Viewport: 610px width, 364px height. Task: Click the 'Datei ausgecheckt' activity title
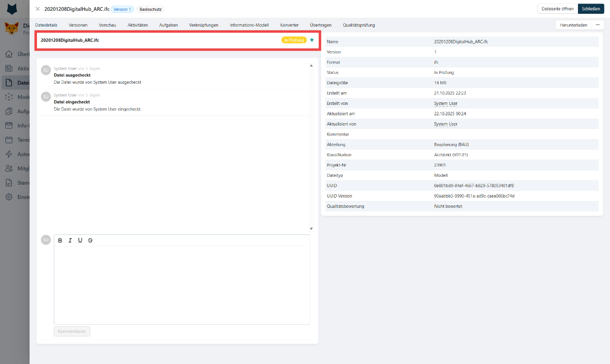pyautogui.click(x=72, y=75)
